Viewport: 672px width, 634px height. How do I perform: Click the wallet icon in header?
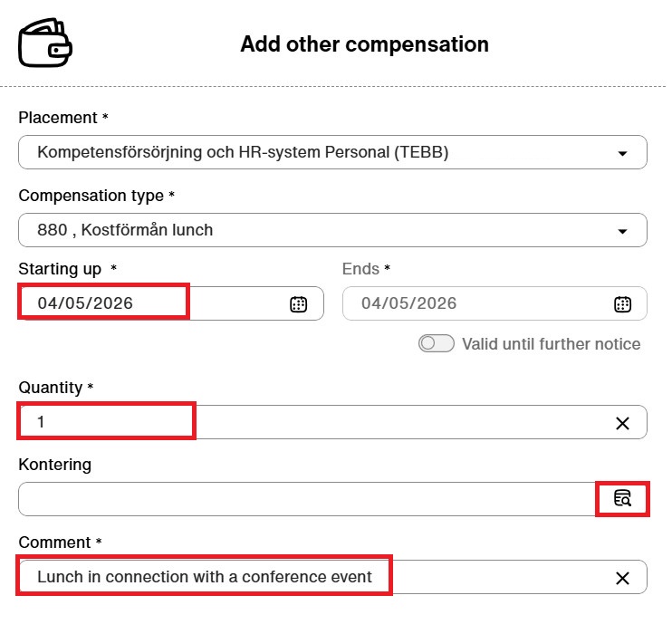45,43
